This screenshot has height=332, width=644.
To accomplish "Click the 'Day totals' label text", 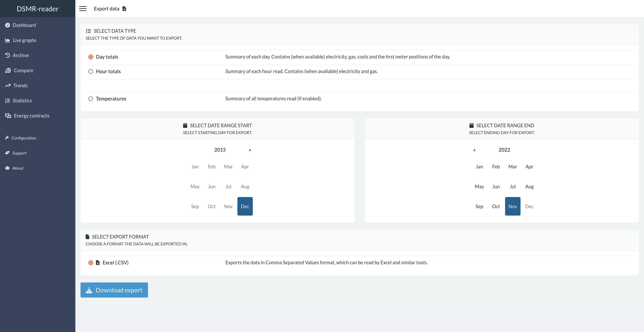I will [x=107, y=57].
